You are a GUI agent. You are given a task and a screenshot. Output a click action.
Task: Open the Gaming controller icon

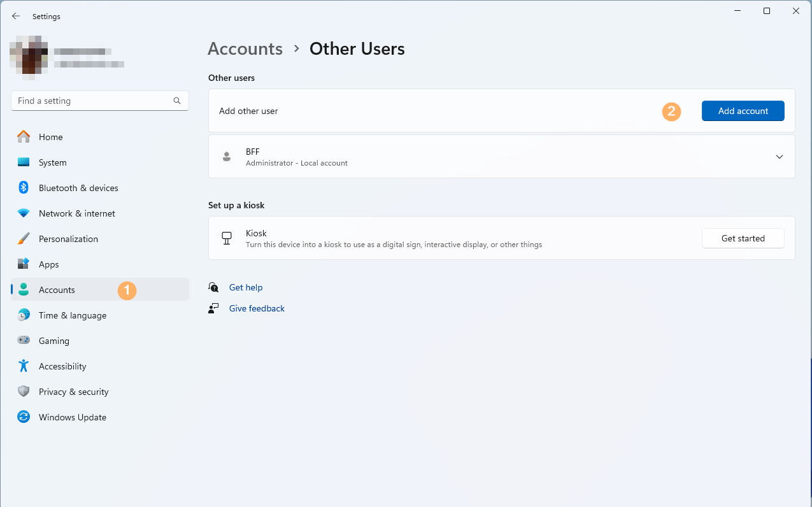24,341
